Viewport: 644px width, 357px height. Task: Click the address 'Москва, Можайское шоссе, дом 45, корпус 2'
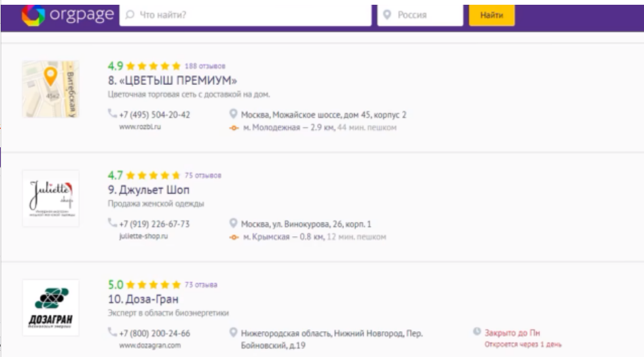click(323, 115)
